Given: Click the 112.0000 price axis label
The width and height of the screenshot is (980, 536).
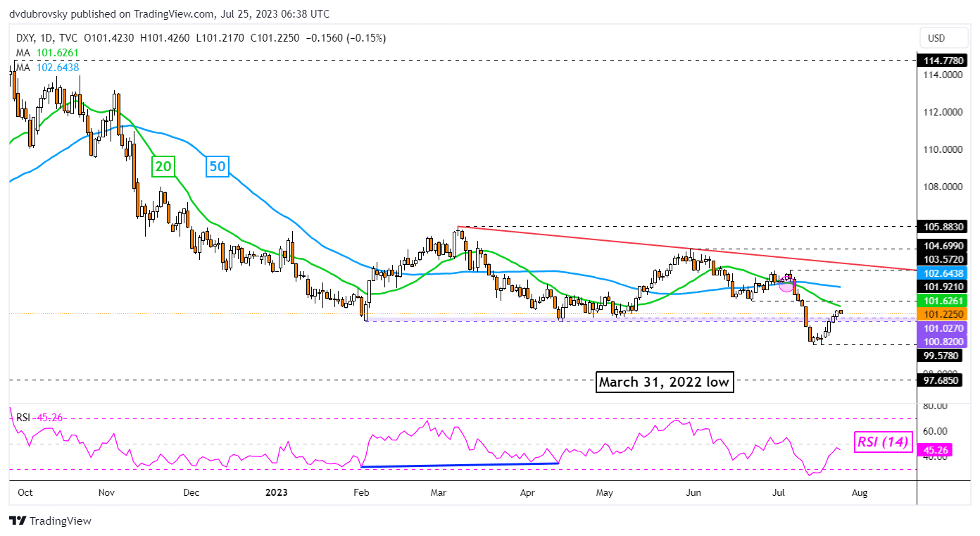Looking at the screenshot, I should coord(944,112).
